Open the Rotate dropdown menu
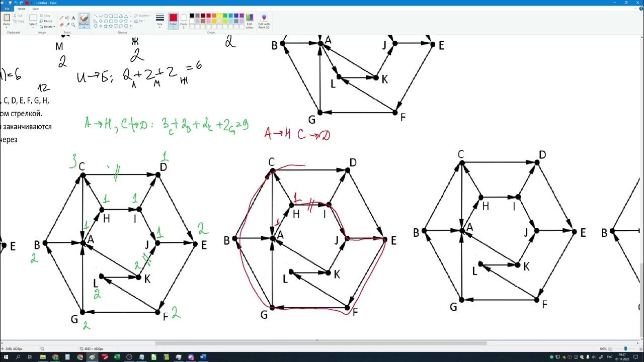644x362 pixels. [48, 27]
